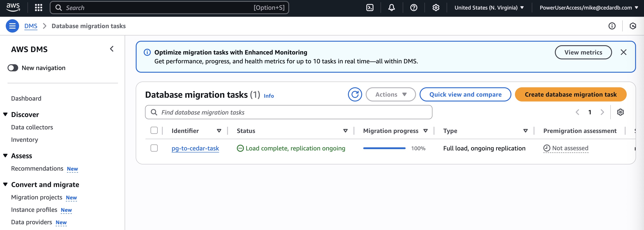Open the info panel icon in breadcrumb bar
This screenshot has width=644, height=230.
612,26
